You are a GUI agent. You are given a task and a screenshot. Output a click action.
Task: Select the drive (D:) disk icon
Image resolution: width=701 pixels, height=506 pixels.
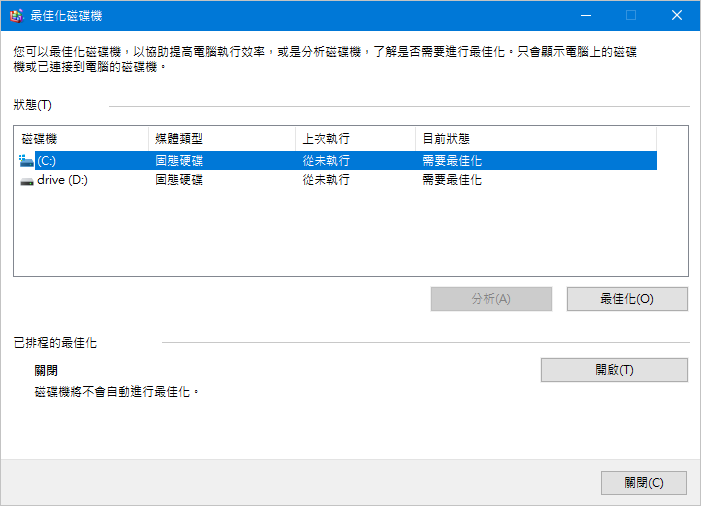coord(27,181)
